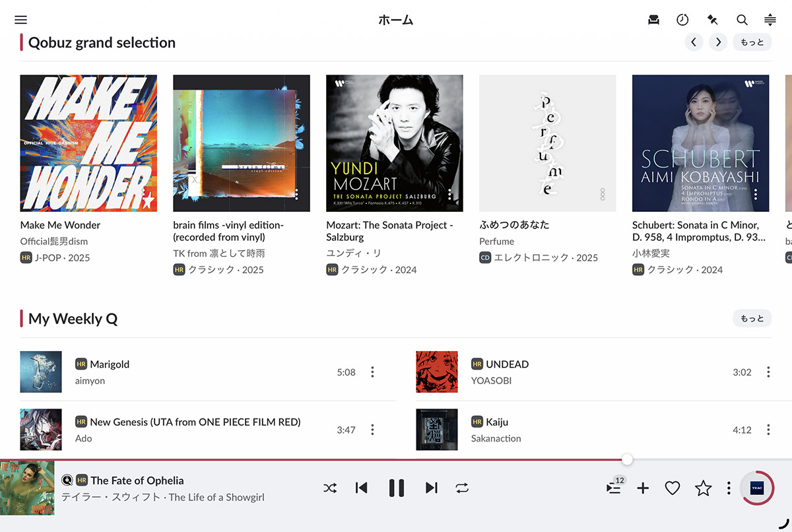The width and height of the screenshot is (792, 532).
Task: Open options menu for Marigold track
Action: point(372,372)
